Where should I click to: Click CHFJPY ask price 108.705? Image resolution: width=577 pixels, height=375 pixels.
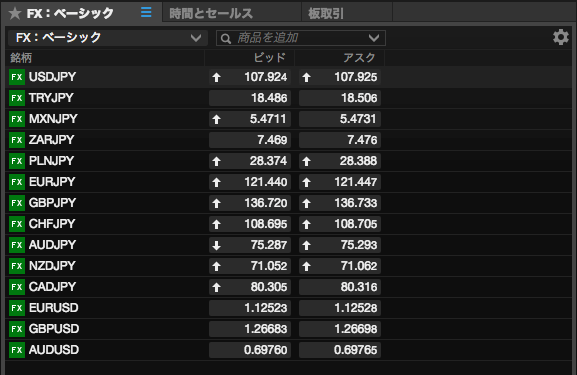click(340, 224)
